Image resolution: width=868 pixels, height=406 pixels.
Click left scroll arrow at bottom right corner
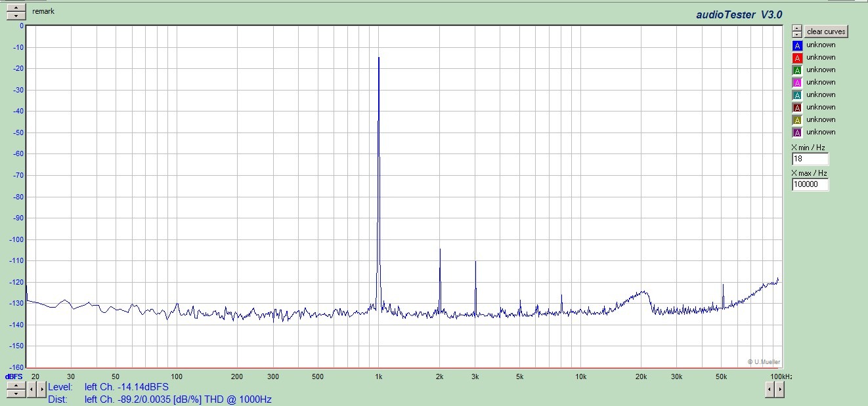coord(770,389)
